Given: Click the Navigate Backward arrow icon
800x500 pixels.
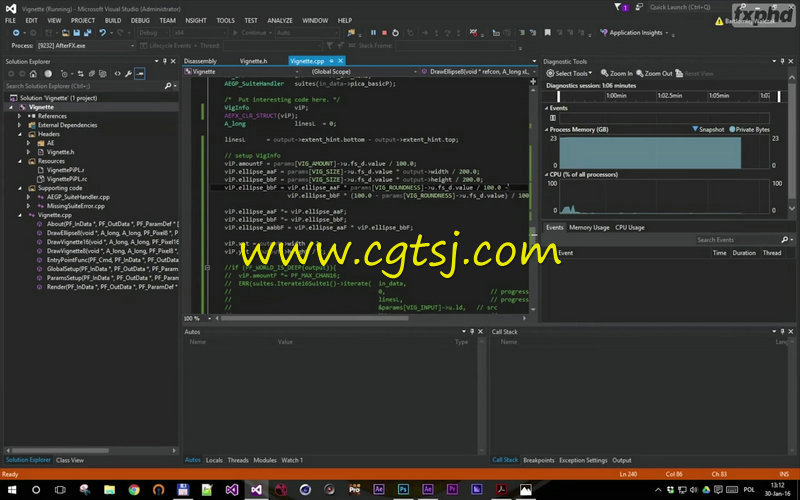Looking at the screenshot, I should pyautogui.click(x=16, y=33).
